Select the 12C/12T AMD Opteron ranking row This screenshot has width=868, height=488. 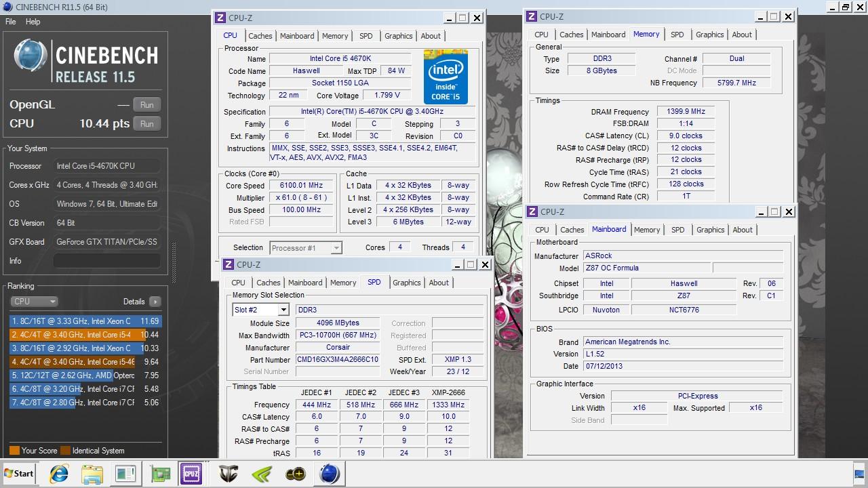tap(85, 375)
